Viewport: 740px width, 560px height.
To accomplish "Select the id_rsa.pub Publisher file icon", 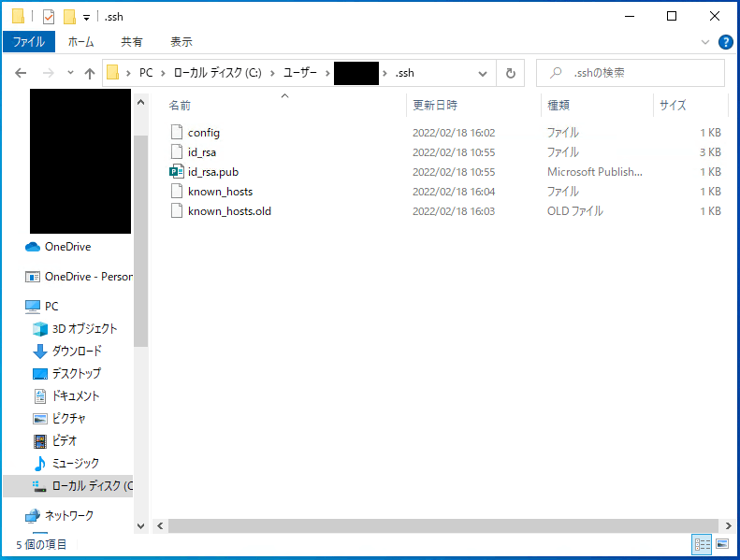I will tap(177, 171).
